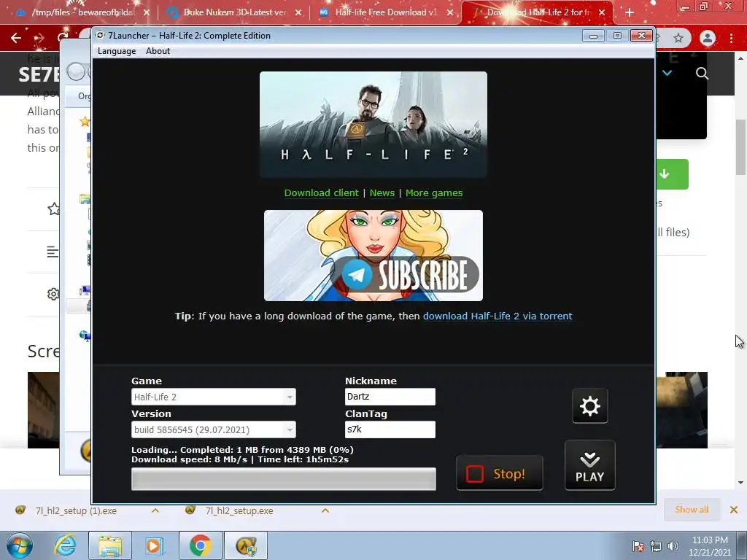
Task: Select 7Launcher taskbar icon
Action: pos(246,545)
